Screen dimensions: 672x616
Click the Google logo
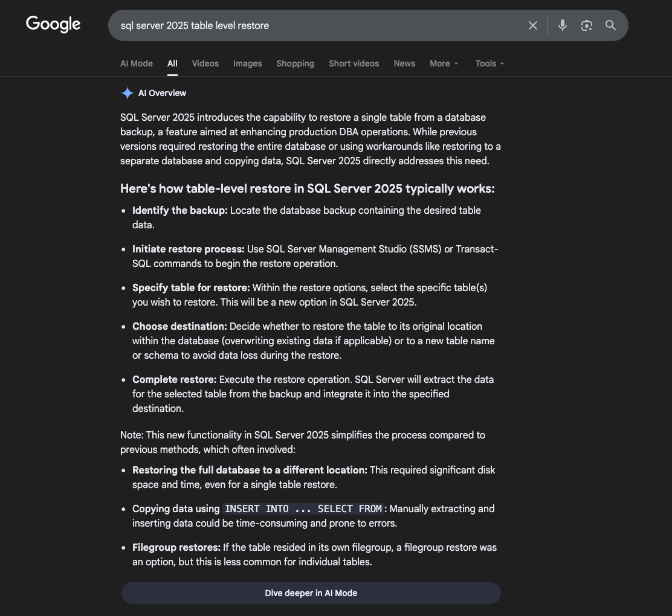tap(53, 24)
